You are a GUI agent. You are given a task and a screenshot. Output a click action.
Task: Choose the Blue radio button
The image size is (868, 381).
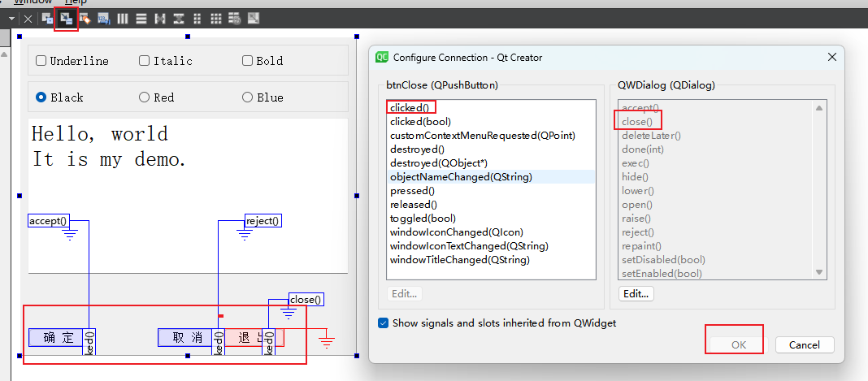247,97
